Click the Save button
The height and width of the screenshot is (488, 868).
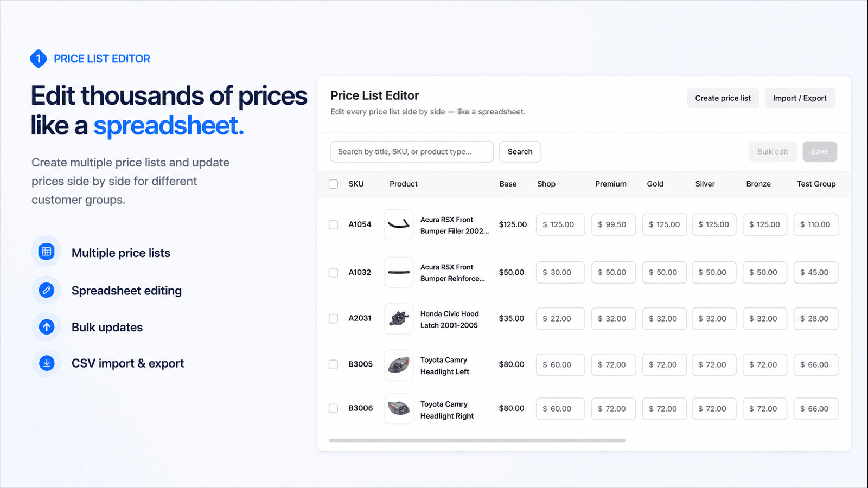click(x=820, y=152)
